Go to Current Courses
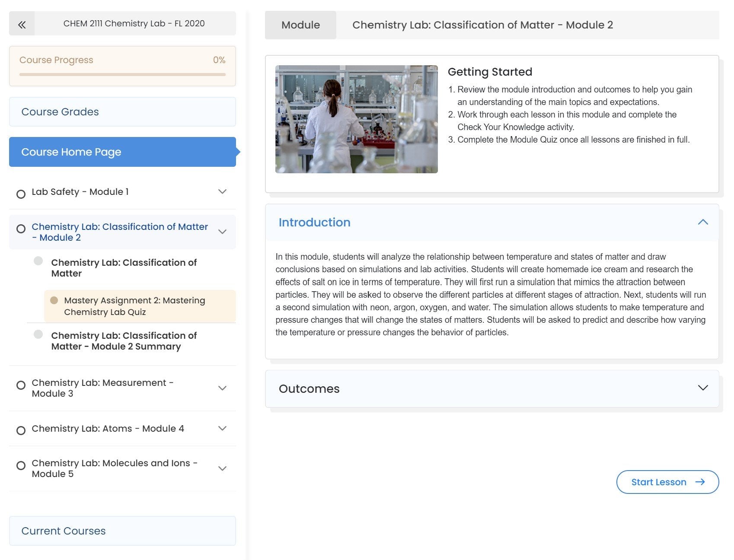Screen dimensions: 734x560 click(122, 531)
